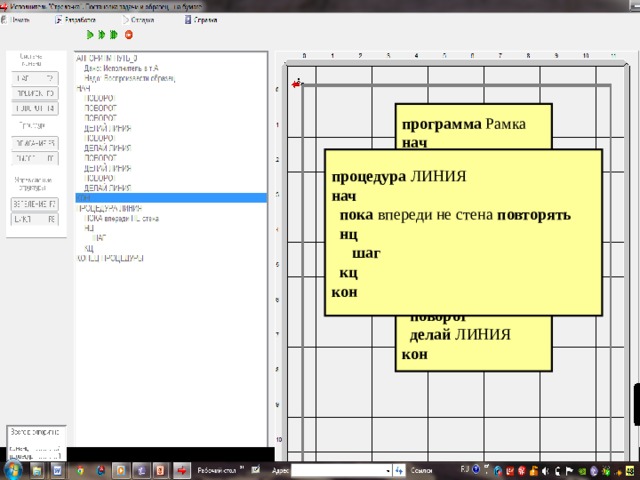This screenshot has height=480, width=640.
Task: Click the ОПИСАНИЕ F5 procedure button
Action: [35, 143]
